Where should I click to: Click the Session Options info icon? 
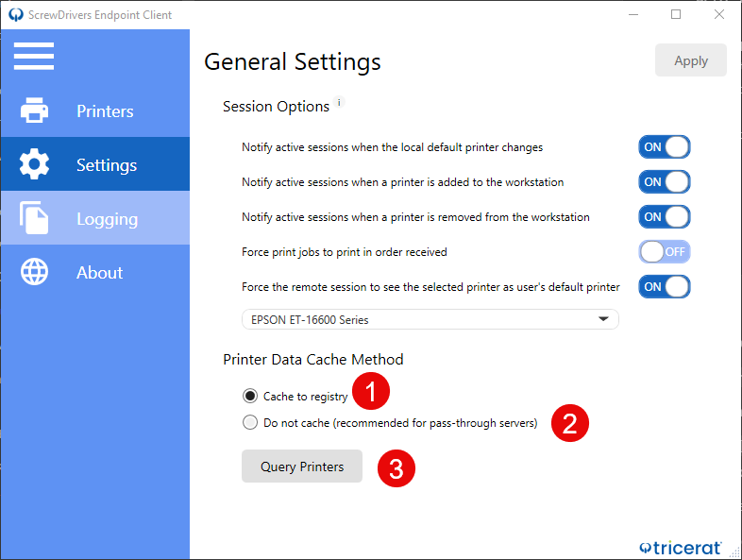click(340, 103)
